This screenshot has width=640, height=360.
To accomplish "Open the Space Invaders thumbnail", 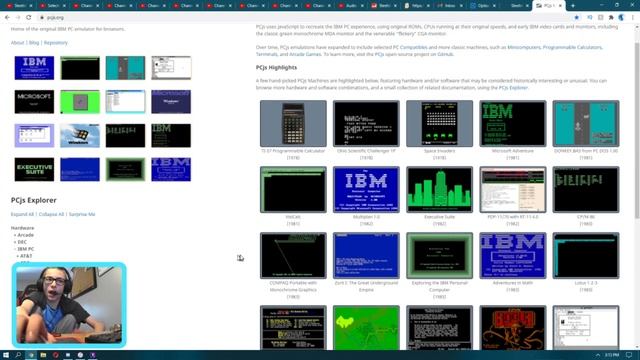I will pos(439,123).
